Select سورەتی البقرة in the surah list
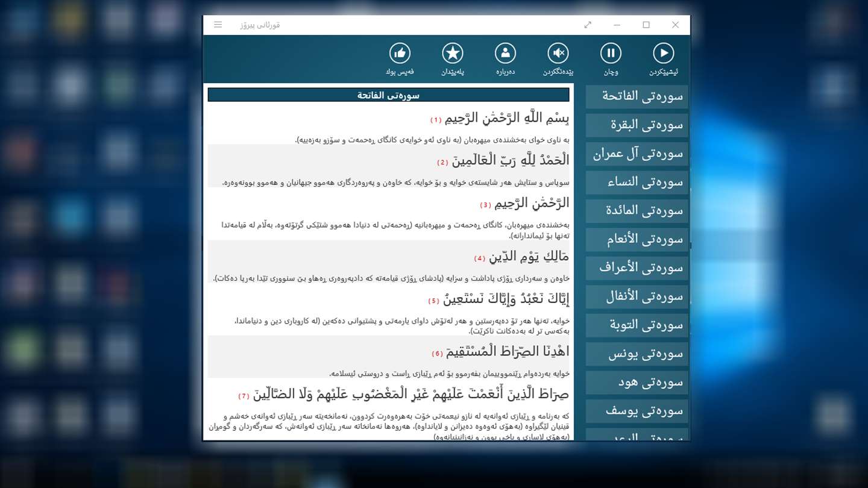The width and height of the screenshot is (868, 488). pyautogui.click(x=637, y=125)
